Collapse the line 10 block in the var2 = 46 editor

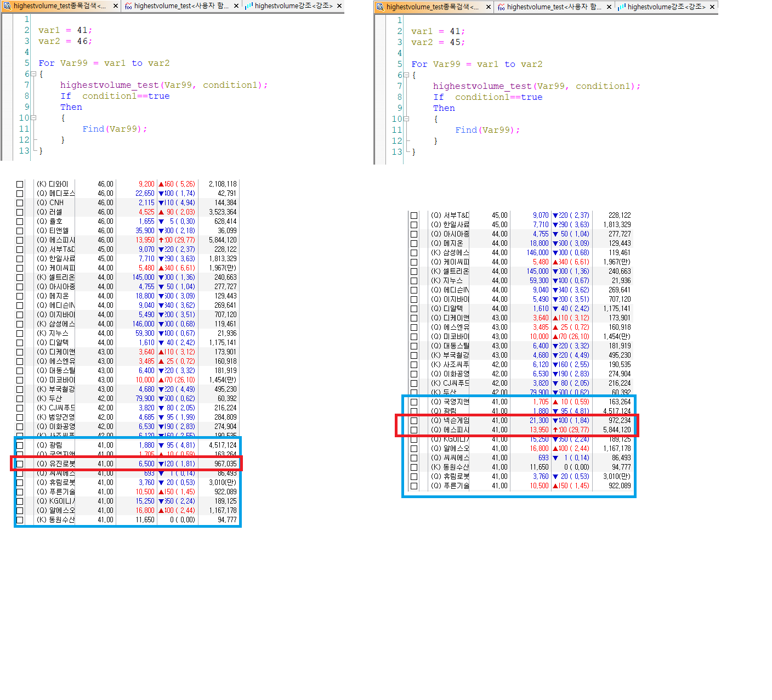[33, 118]
